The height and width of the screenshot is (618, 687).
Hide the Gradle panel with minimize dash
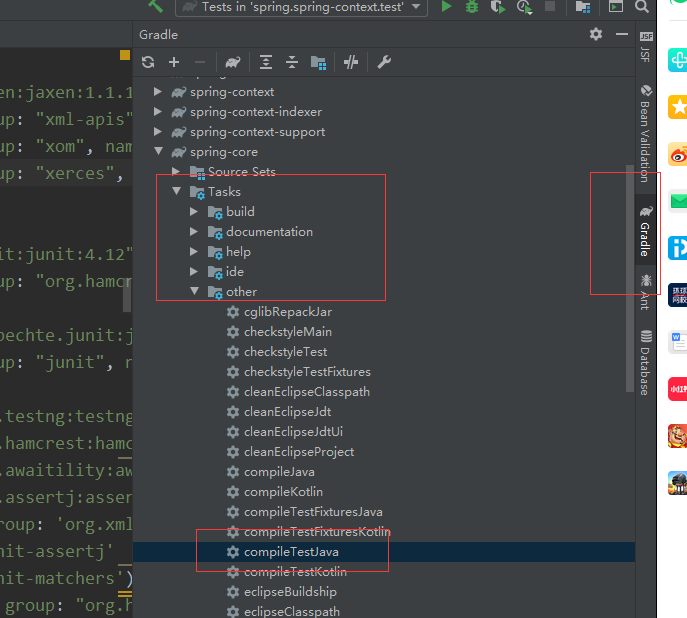coord(622,34)
